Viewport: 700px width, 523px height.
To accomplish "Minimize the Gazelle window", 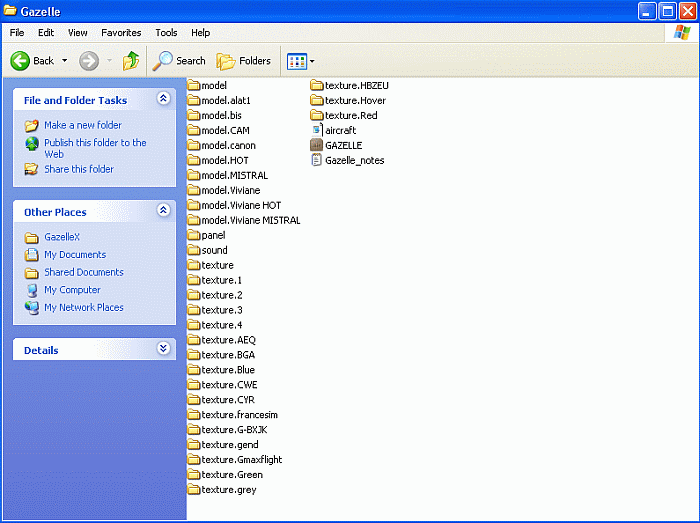I will tap(647, 11).
